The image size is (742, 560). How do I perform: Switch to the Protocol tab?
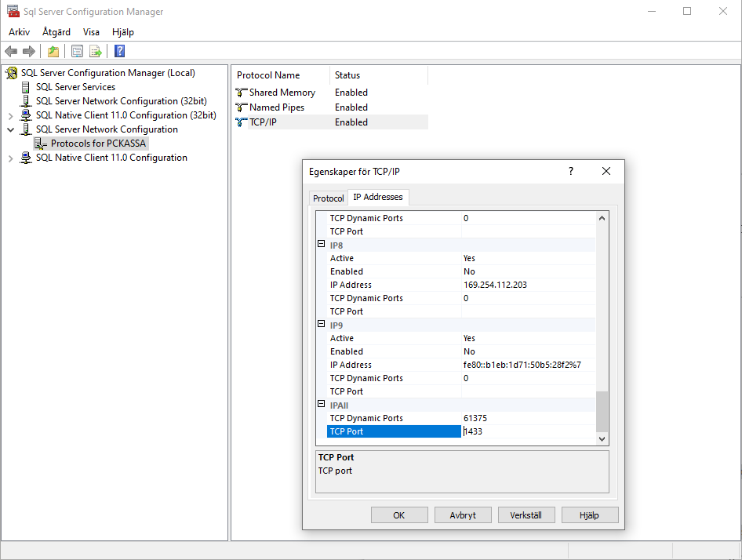point(328,198)
